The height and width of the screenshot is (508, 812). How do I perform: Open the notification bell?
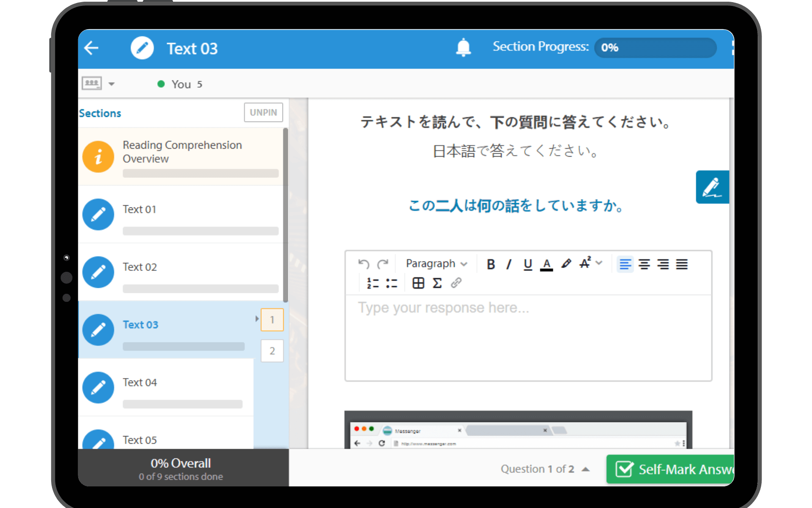click(463, 47)
